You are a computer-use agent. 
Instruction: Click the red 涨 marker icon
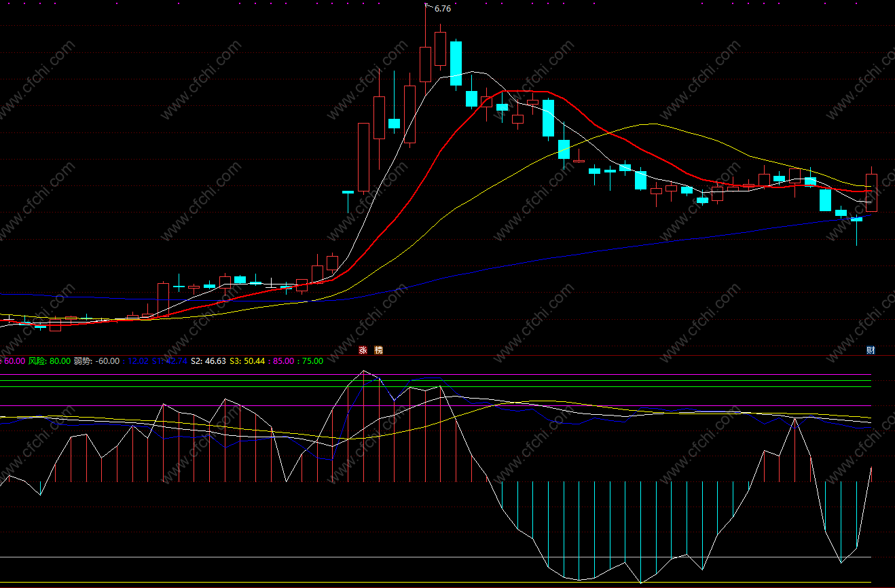tap(363, 350)
